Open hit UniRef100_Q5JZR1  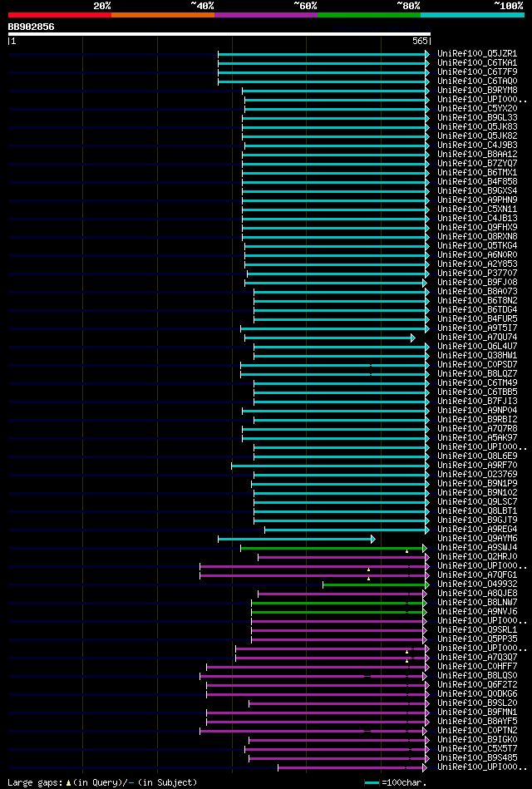478,53
